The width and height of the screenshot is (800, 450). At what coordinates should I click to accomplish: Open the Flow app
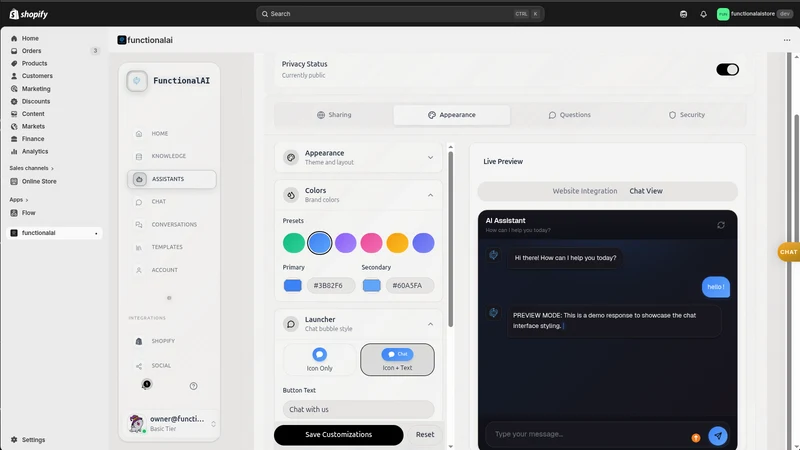tap(29, 213)
